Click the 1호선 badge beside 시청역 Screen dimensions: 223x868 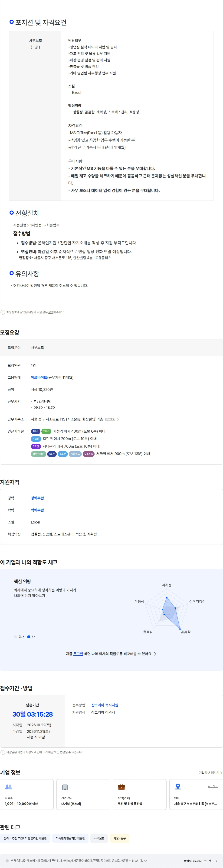point(35,431)
